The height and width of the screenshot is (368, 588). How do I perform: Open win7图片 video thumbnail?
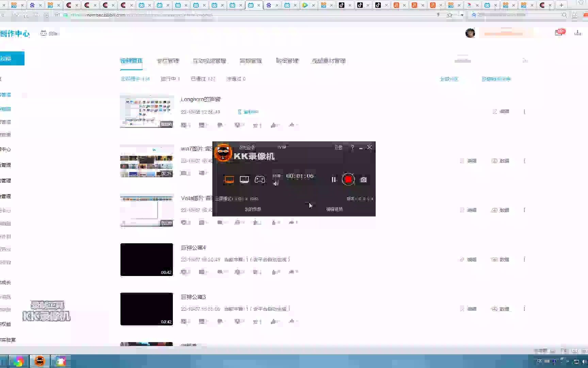click(x=147, y=161)
